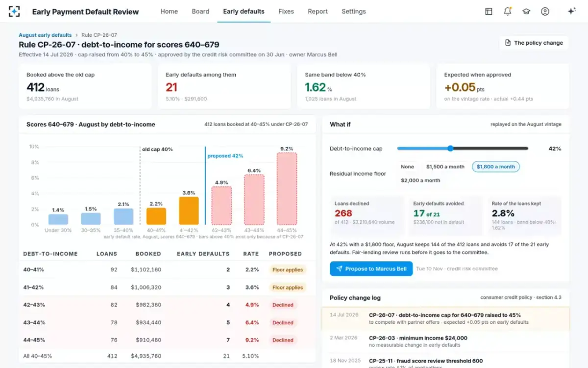Open the Fixes tab
This screenshot has width=588, height=368.
[286, 11]
